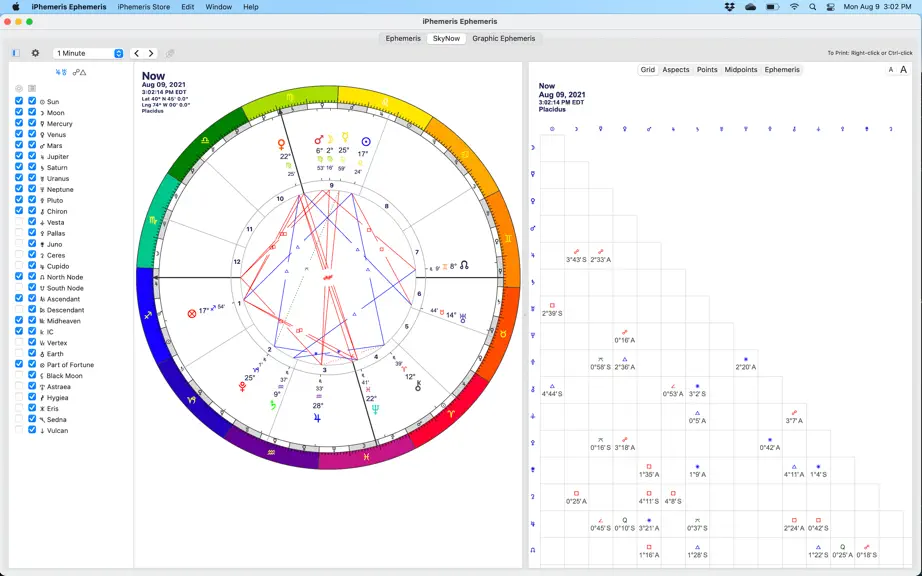Click the grid cell reading 3°43' S

[576, 256]
